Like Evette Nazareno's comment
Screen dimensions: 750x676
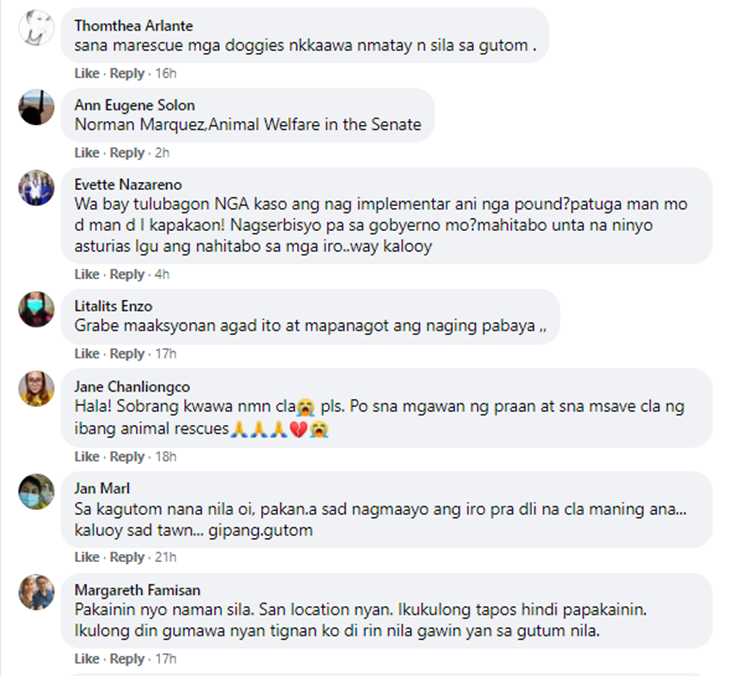(x=87, y=275)
